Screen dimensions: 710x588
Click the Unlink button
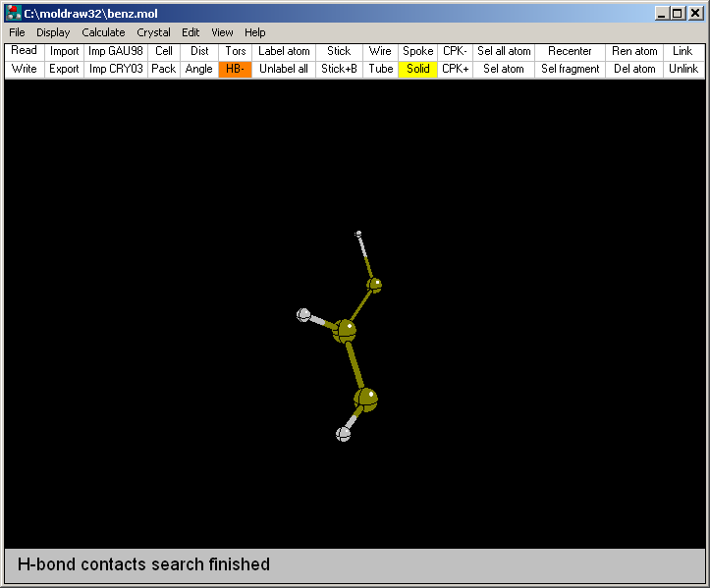(683, 69)
